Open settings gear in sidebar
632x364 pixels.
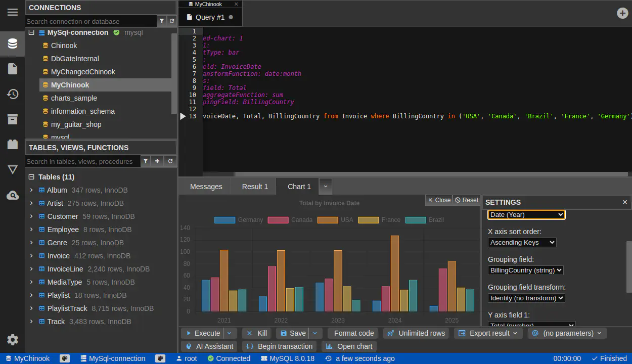tap(13, 340)
